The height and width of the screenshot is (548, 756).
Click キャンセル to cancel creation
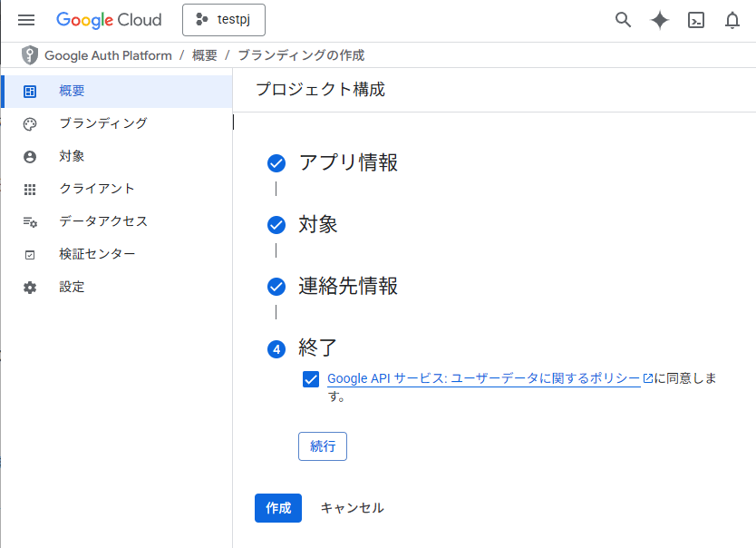[x=352, y=508]
